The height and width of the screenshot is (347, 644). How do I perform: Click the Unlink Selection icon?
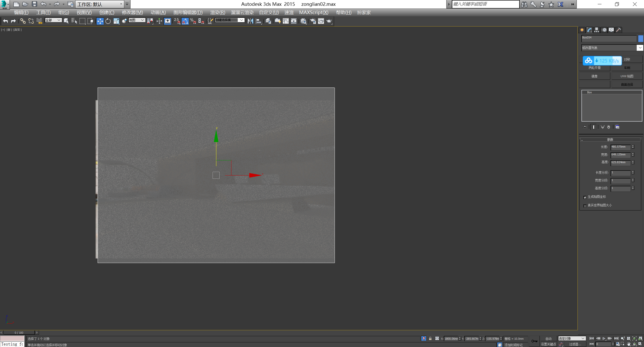click(x=31, y=21)
